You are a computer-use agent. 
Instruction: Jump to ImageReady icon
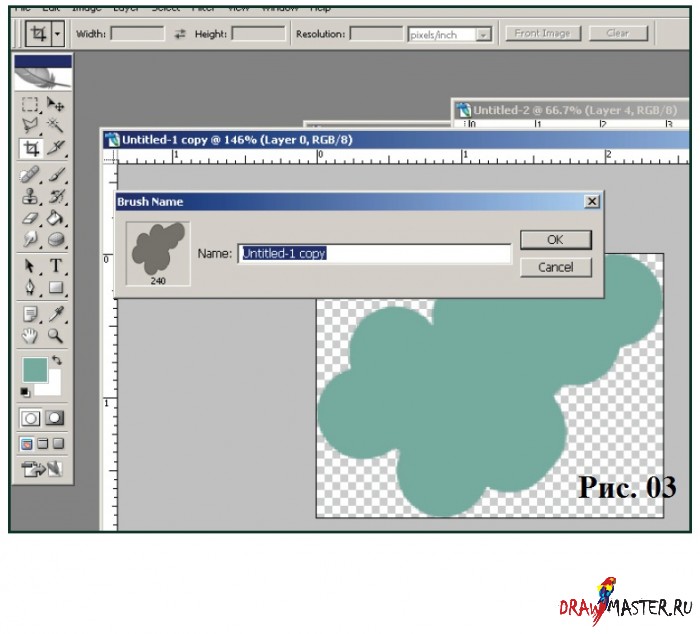pyautogui.click(x=42, y=469)
